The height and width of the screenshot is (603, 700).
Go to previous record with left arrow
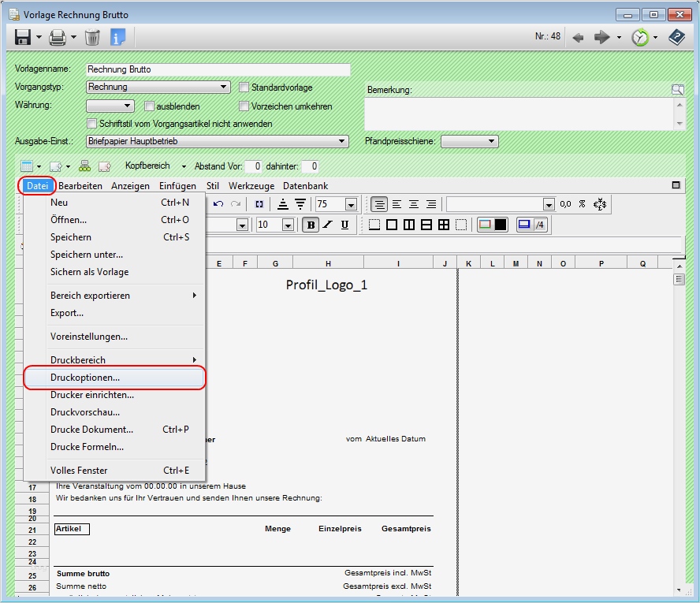[x=578, y=37]
